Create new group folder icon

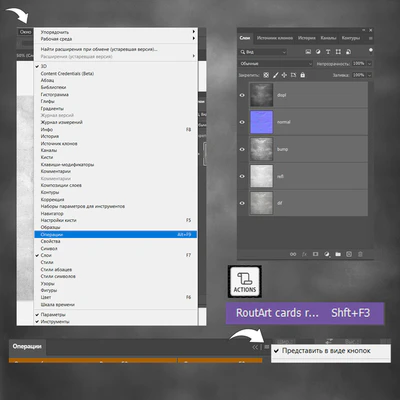[338, 254]
